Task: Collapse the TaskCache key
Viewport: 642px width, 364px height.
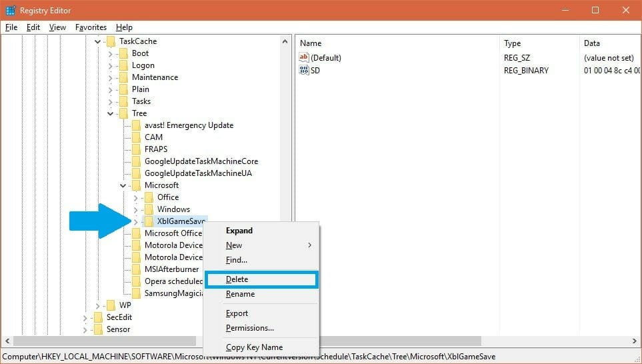Action: 97,41
